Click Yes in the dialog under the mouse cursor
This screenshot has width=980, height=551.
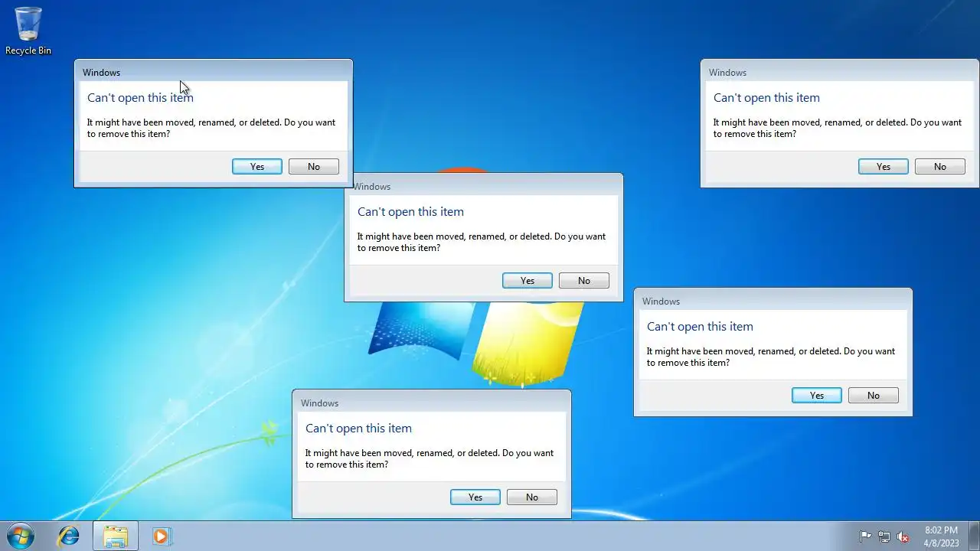[x=257, y=167]
